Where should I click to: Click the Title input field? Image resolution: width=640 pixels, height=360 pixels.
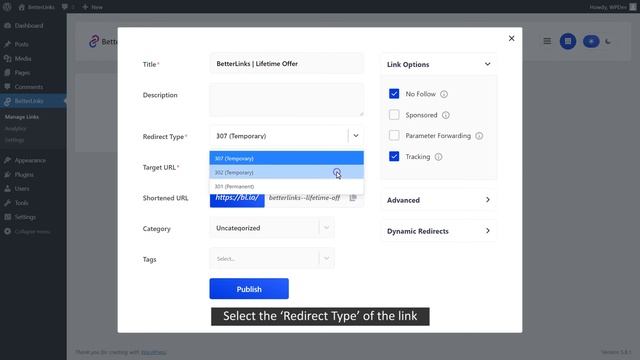pos(287,64)
